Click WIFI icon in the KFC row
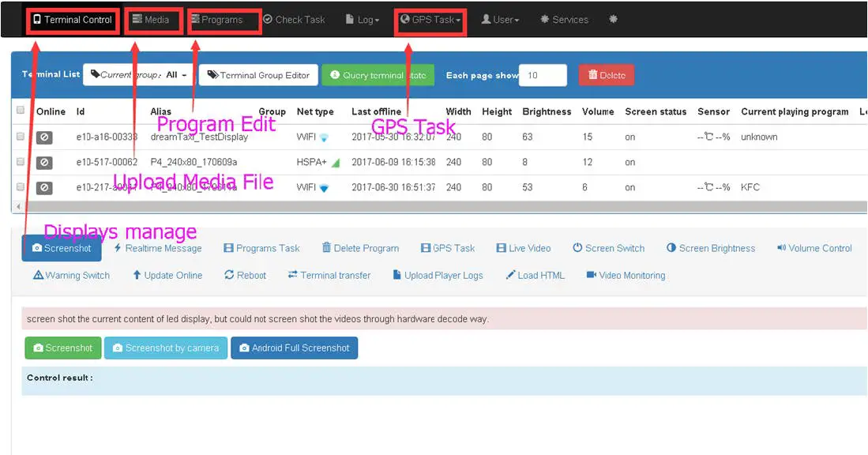The width and height of the screenshot is (868, 455). tap(325, 188)
